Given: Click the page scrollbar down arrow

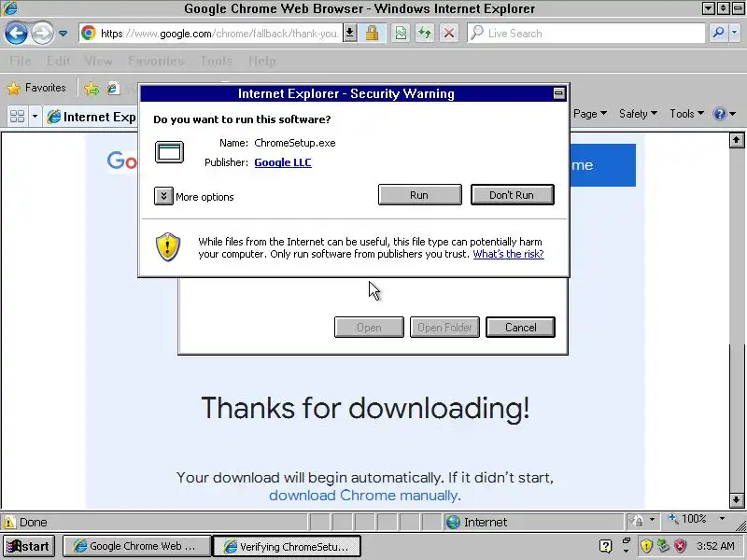Looking at the screenshot, I should coord(737,500).
